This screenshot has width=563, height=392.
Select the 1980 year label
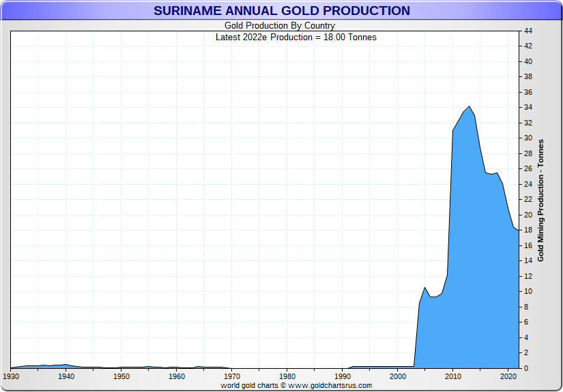click(287, 376)
